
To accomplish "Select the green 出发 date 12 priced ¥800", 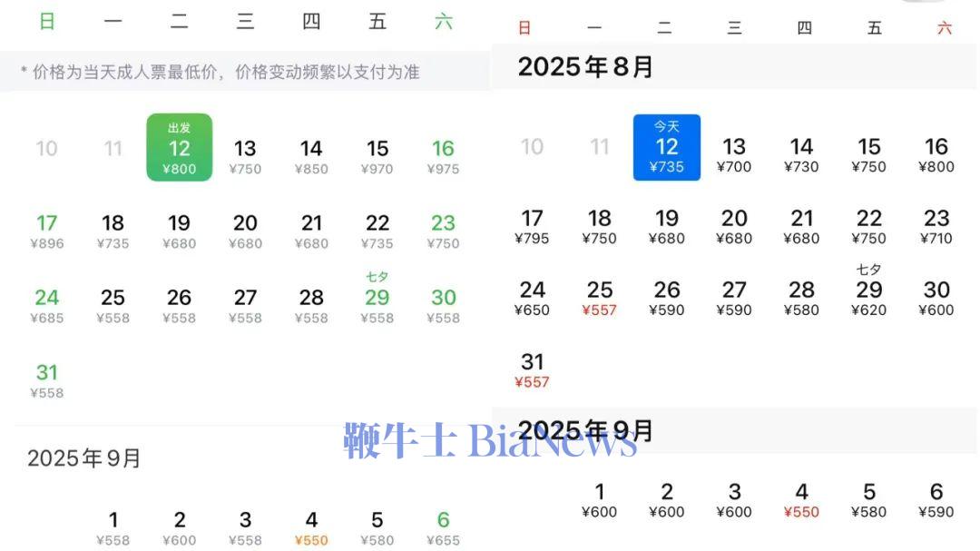I will [x=180, y=148].
